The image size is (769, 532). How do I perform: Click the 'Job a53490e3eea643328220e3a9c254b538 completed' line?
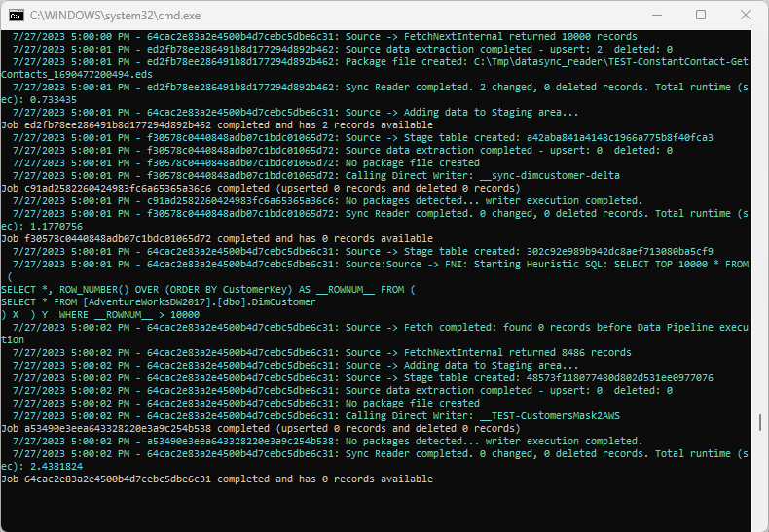tap(260, 428)
